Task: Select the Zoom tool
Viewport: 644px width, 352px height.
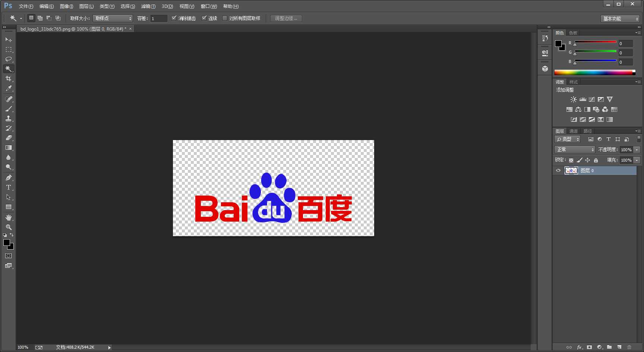Action: click(9, 227)
